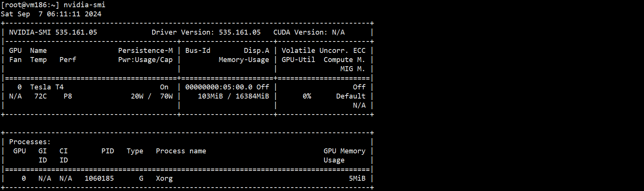The width and height of the screenshot is (644, 191).
Task: Click the Processes section heading
Action: point(30,142)
